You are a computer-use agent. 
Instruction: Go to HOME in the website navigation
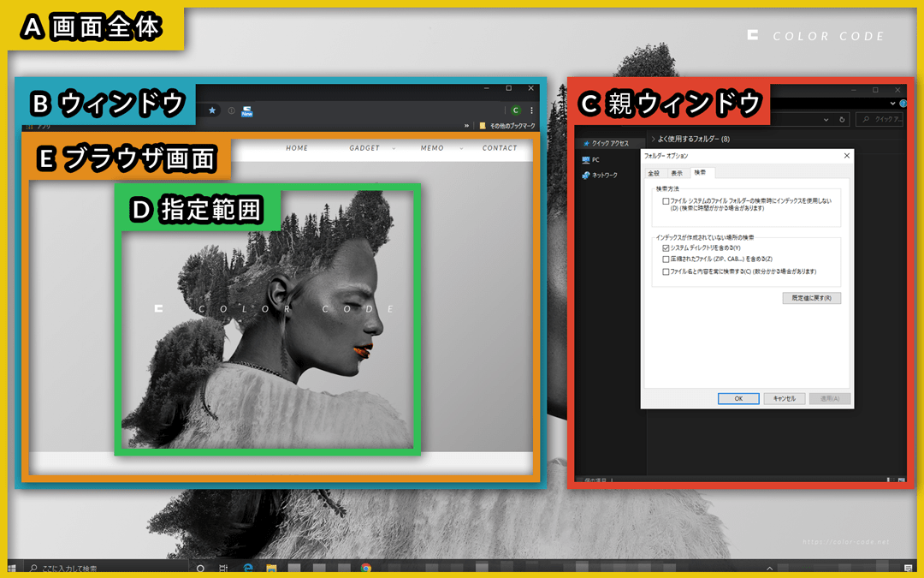(x=297, y=148)
